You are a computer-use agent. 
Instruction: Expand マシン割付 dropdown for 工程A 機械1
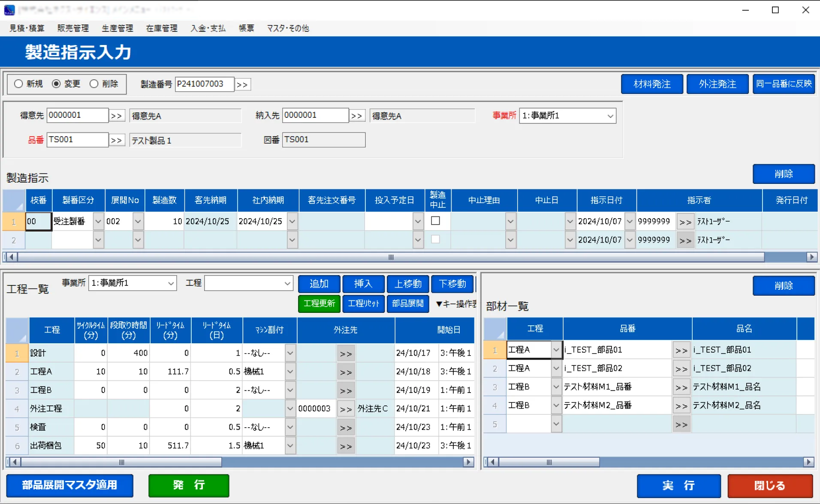(290, 372)
